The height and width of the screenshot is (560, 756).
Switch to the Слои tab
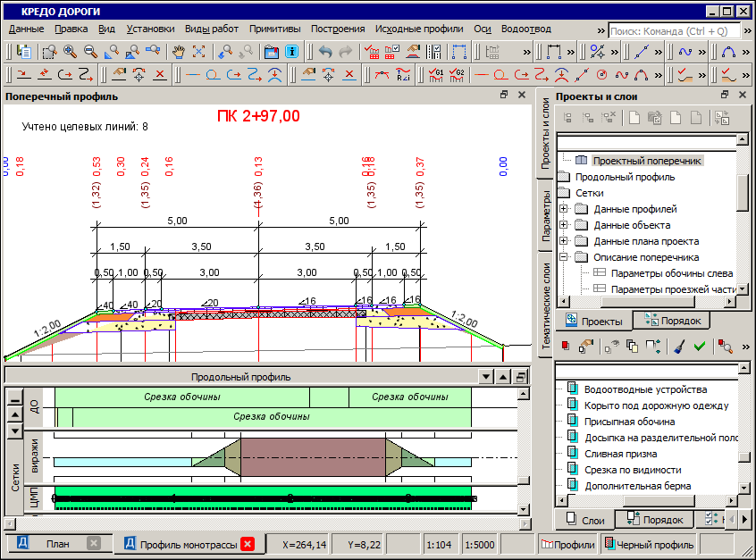(585, 520)
